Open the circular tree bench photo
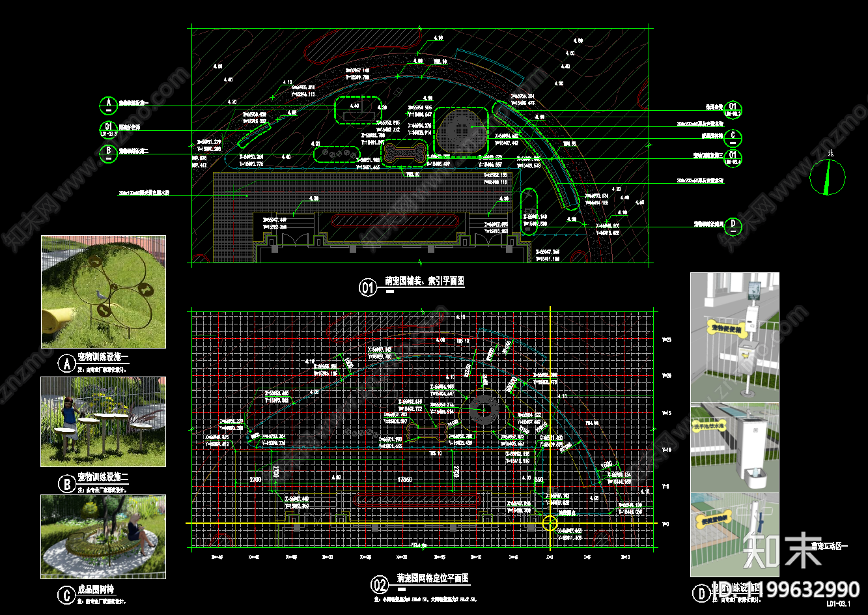This screenshot has height=615, width=868. tap(104, 537)
